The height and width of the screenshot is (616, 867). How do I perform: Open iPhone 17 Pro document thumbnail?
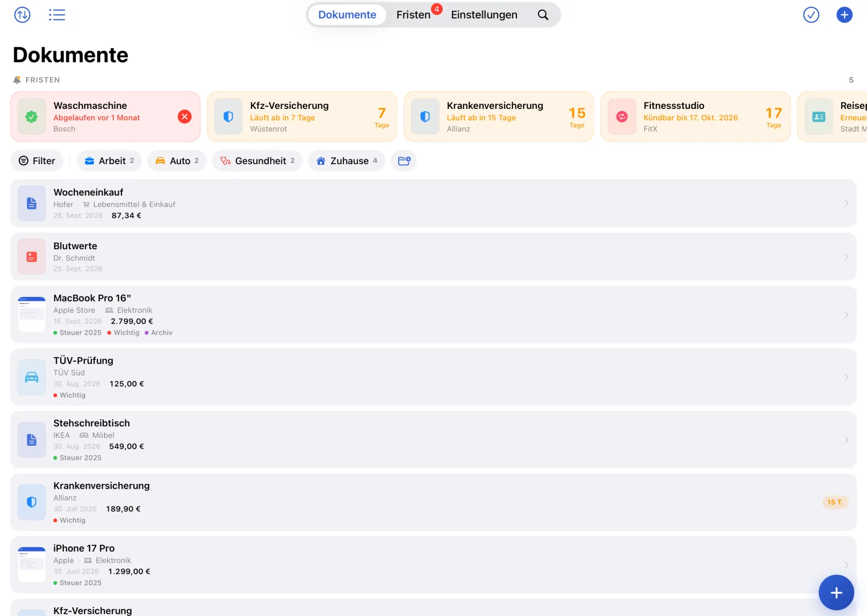[x=32, y=565]
